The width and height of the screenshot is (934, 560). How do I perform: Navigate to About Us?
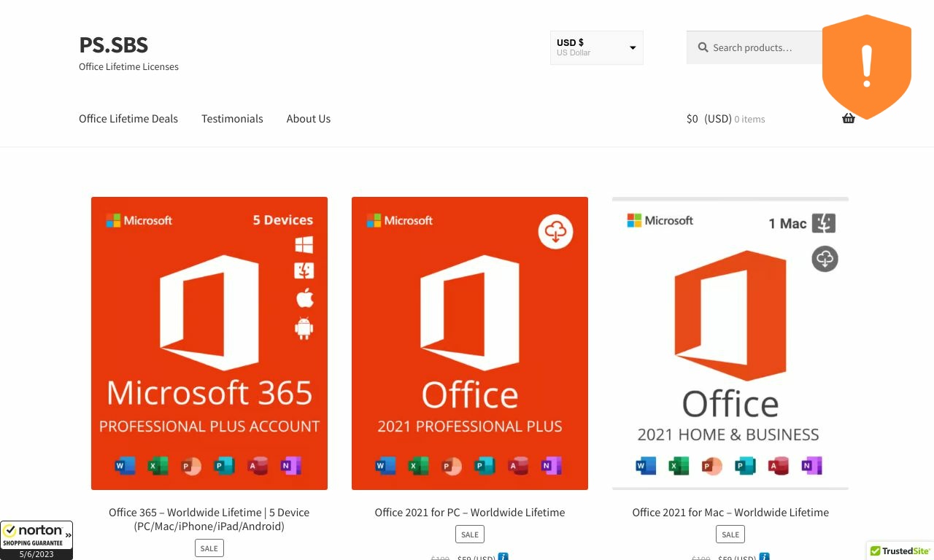point(308,119)
